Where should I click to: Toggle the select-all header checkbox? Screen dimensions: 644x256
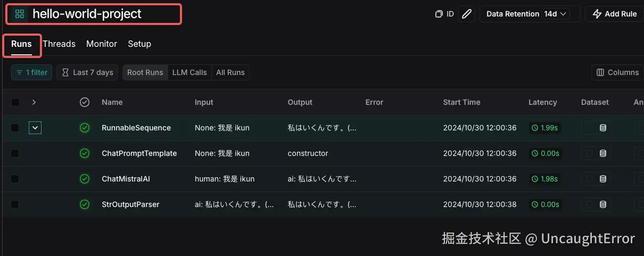click(x=15, y=102)
